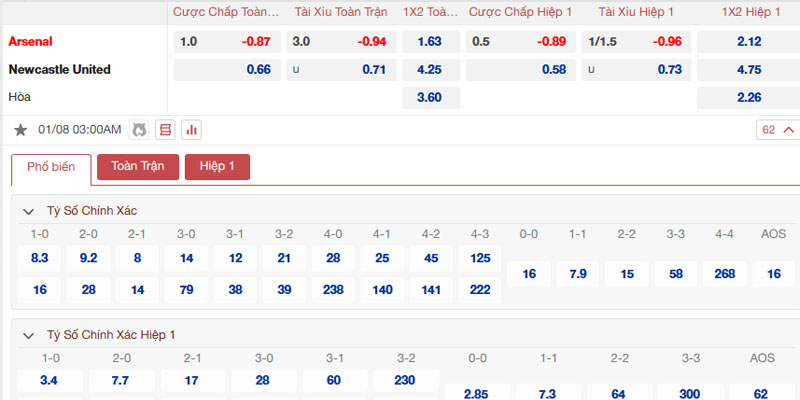Select first-half 1X2 draw odds 2.26

tap(748, 97)
